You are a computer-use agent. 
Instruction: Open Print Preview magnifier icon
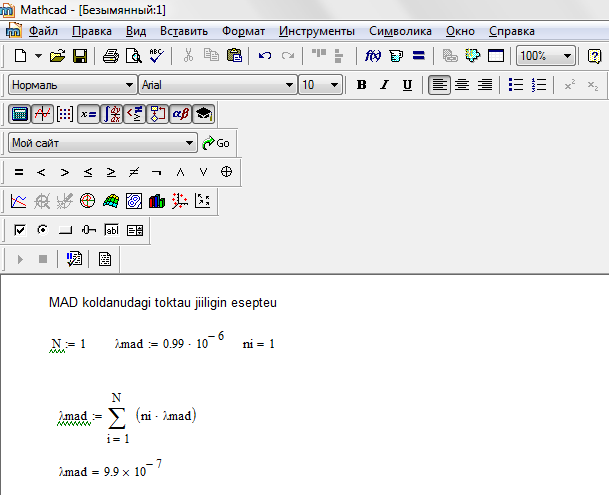[x=134, y=56]
